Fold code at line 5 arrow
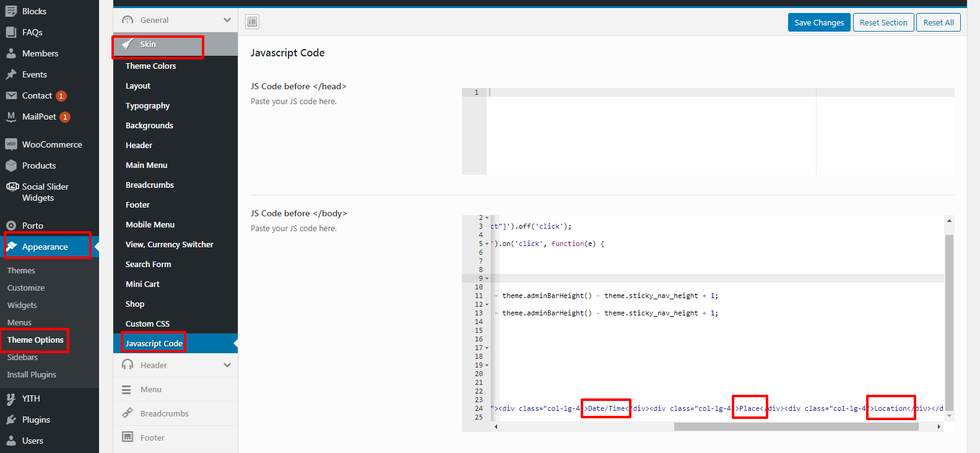Image resolution: width=980 pixels, height=453 pixels. click(x=487, y=244)
